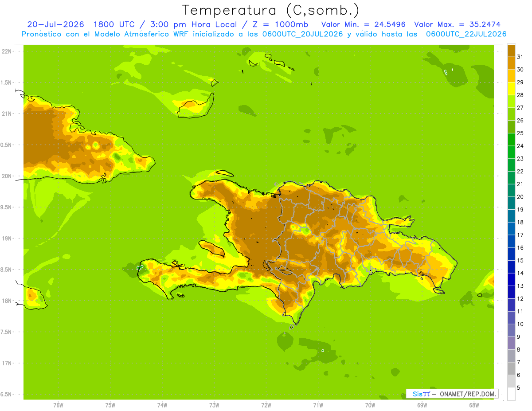The height and width of the screenshot is (411, 532).
Task: Click the "18N" latitude label
Action: (7, 301)
